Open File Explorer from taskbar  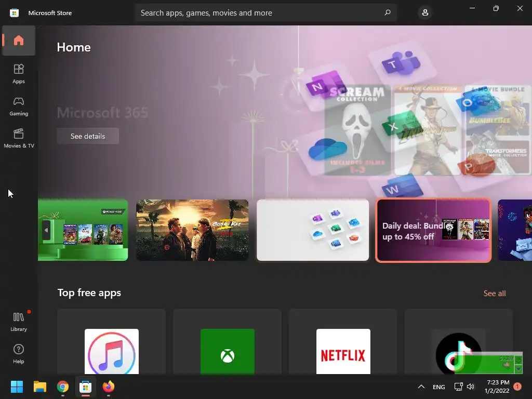tap(39, 387)
